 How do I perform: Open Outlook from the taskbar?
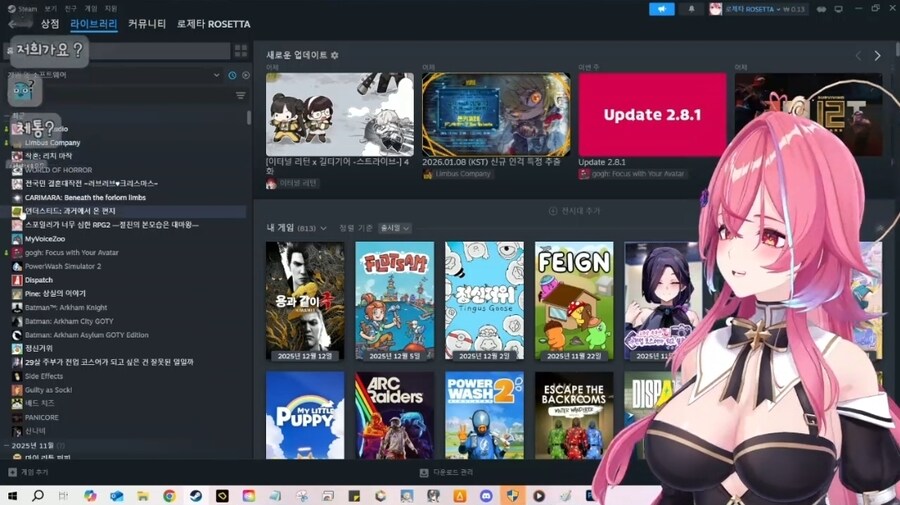[x=117, y=495]
